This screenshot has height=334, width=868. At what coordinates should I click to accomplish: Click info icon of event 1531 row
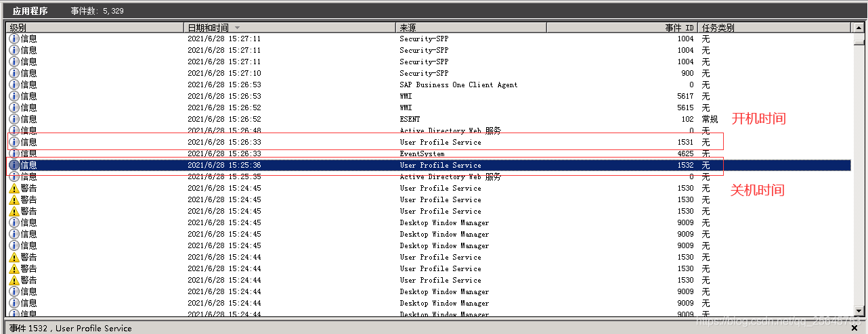pos(14,142)
